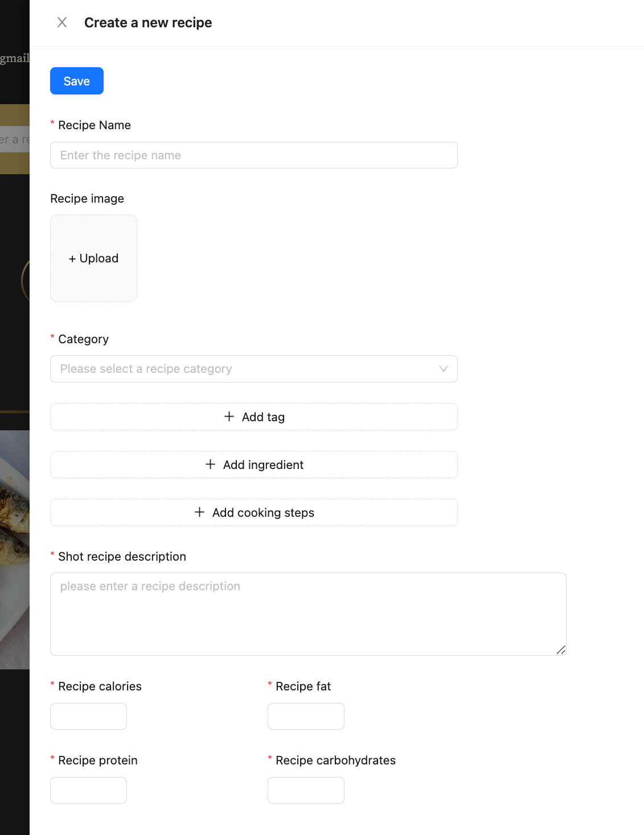The height and width of the screenshot is (835, 644).
Task: Click the plus icon next to Add tag
Action: coord(229,417)
